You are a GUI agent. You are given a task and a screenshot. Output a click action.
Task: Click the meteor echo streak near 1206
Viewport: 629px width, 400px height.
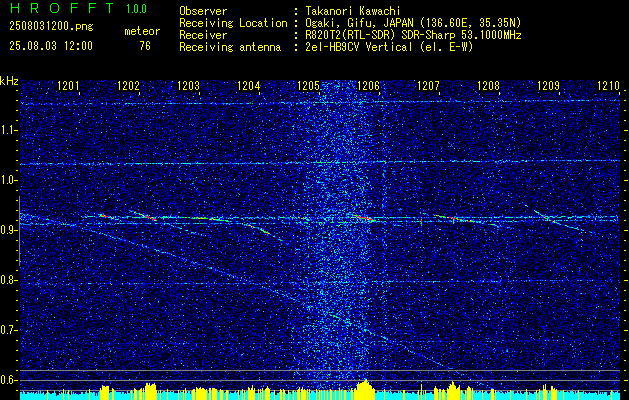coord(364,218)
